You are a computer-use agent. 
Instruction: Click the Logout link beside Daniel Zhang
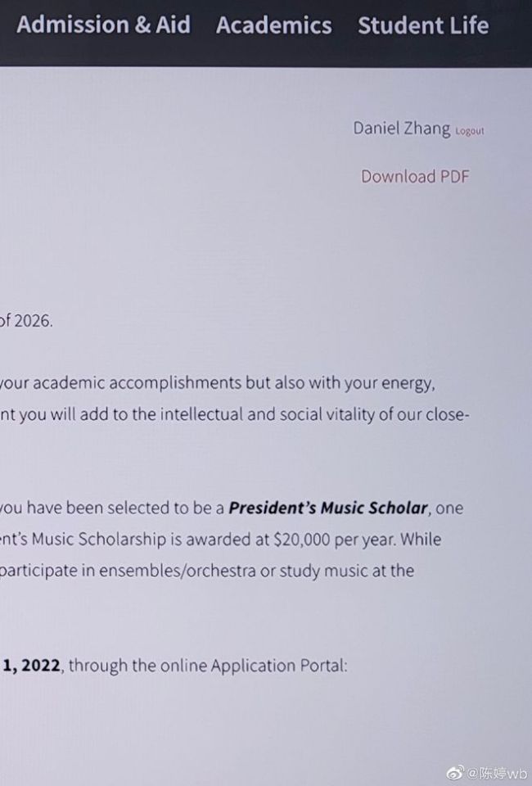pos(470,131)
